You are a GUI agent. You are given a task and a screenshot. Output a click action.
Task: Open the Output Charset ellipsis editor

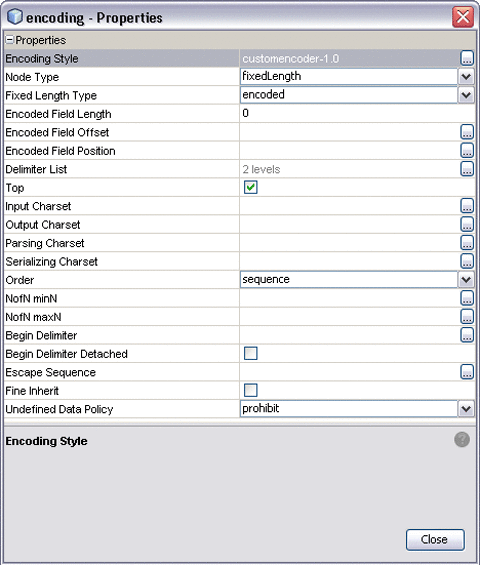[467, 224]
